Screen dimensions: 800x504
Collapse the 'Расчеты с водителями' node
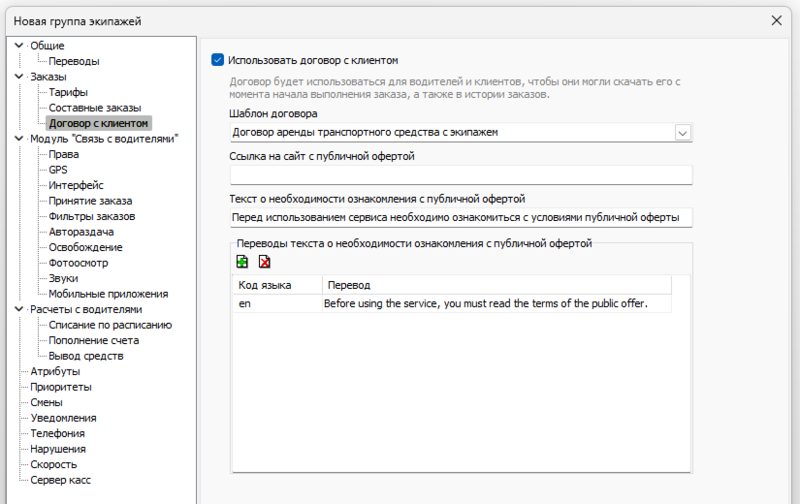point(18,309)
